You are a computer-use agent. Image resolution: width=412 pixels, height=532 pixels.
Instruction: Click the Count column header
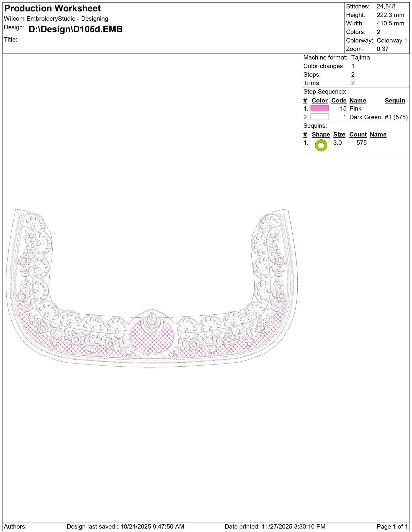(358, 134)
